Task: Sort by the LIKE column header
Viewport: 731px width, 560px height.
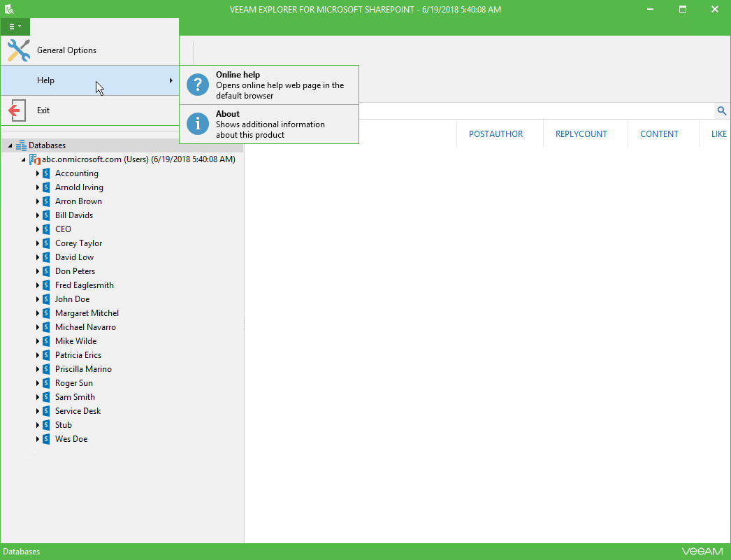Action: click(719, 134)
